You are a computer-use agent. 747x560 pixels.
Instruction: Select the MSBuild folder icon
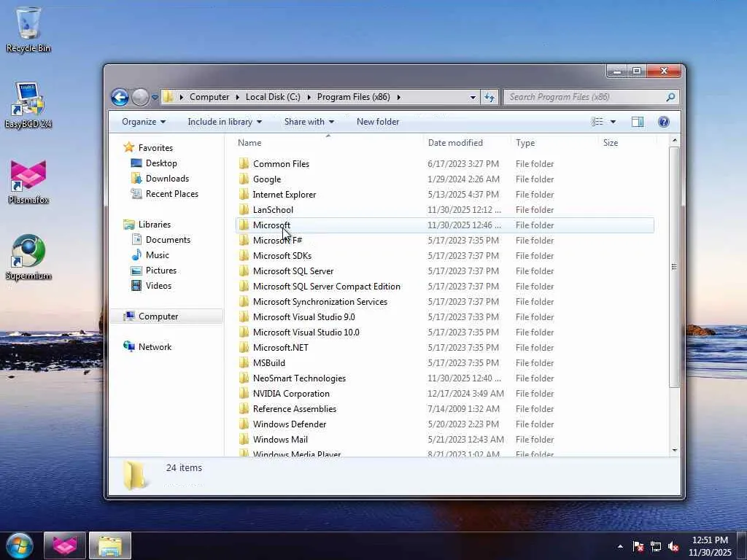coord(244,363)
